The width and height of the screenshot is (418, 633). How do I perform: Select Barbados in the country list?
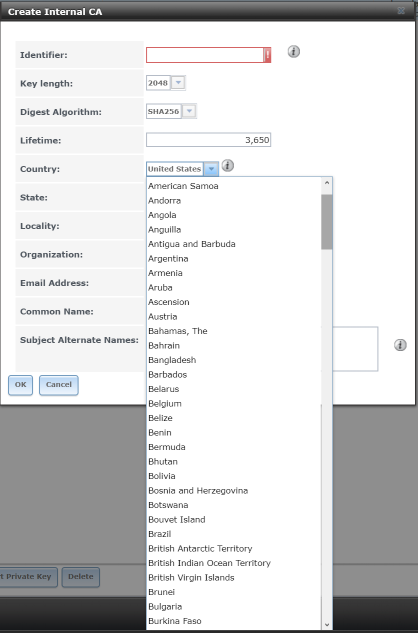click(234, 375)
